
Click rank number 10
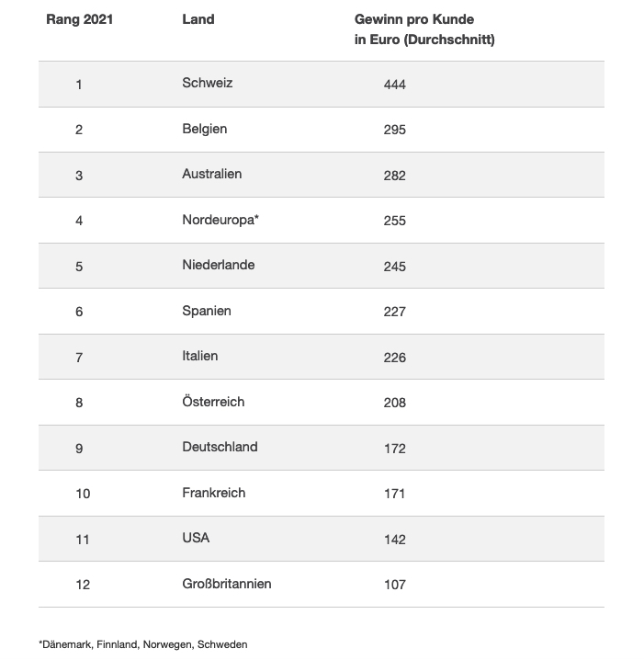click(83, 494)
